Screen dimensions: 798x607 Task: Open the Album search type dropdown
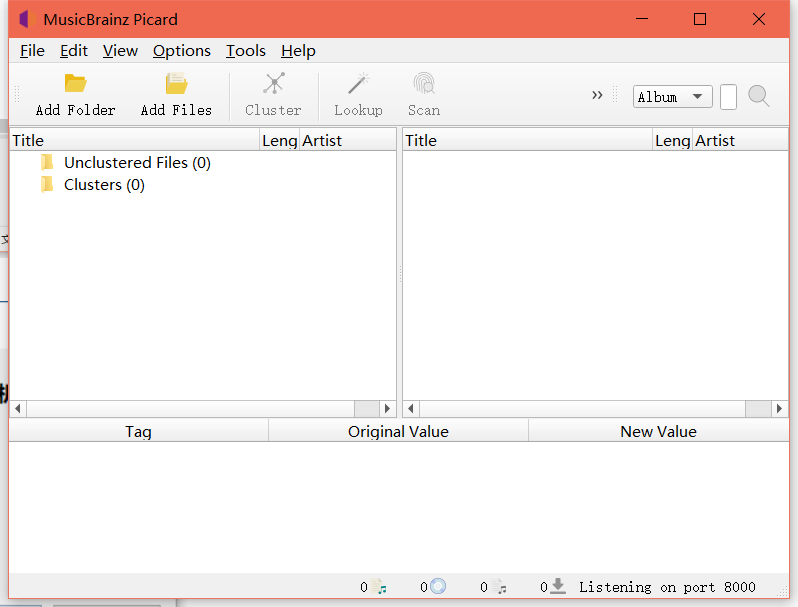coord(672,97)
